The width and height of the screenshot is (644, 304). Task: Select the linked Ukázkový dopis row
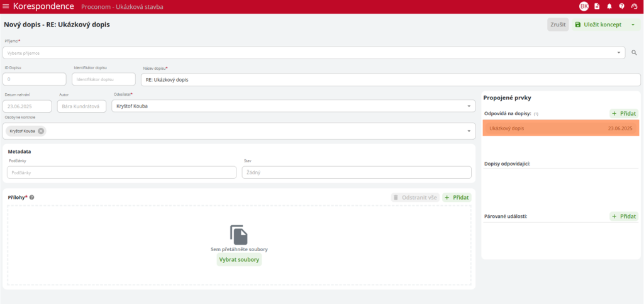click(x=560, y=128)
